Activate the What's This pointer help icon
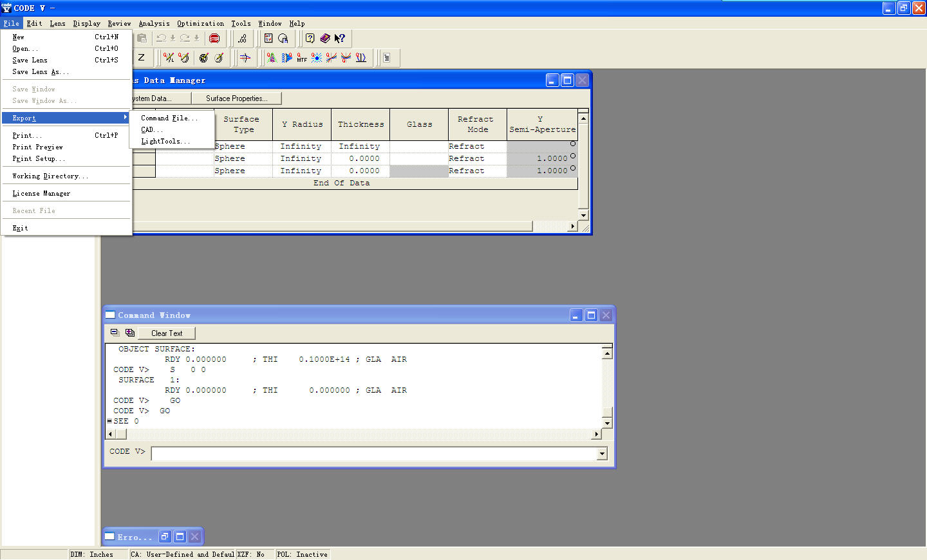The image size is (927, 560). pyautogui.click(x=340, y=39)
